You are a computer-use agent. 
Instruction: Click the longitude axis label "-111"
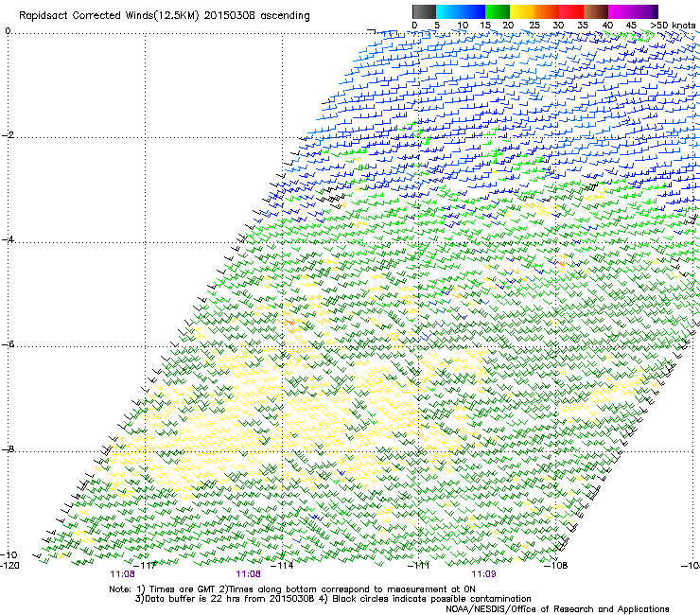pos(419,566)
